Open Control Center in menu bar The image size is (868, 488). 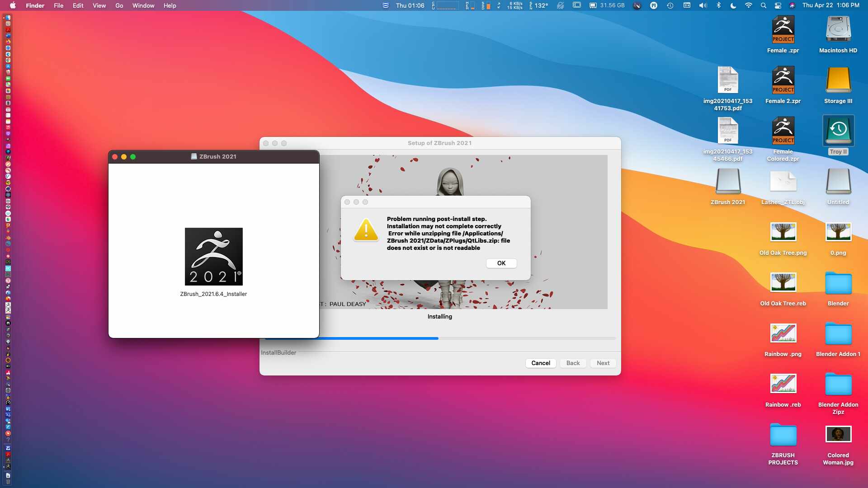778,5
